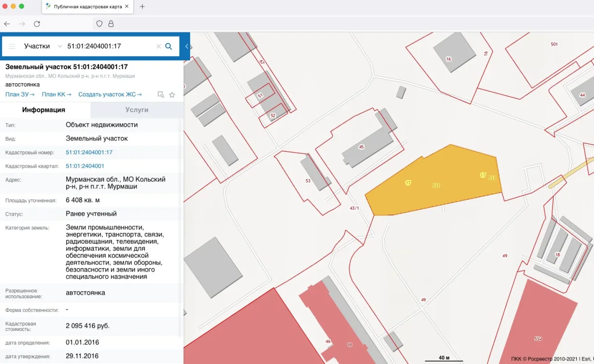Open the План ЗУ link

[x=20, y=94]
